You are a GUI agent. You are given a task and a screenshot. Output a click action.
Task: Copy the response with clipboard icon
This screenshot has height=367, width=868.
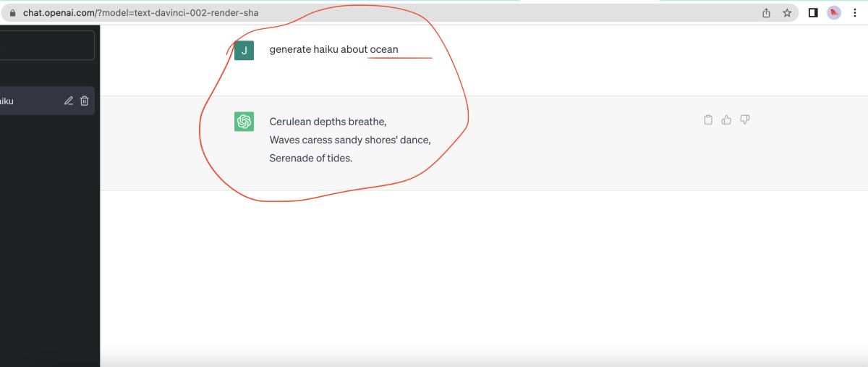point(708,119)
